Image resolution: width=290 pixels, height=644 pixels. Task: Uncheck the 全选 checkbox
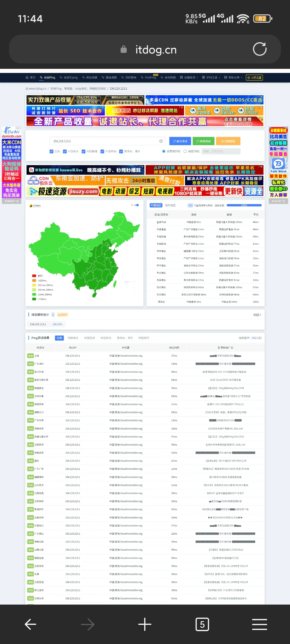52,151
